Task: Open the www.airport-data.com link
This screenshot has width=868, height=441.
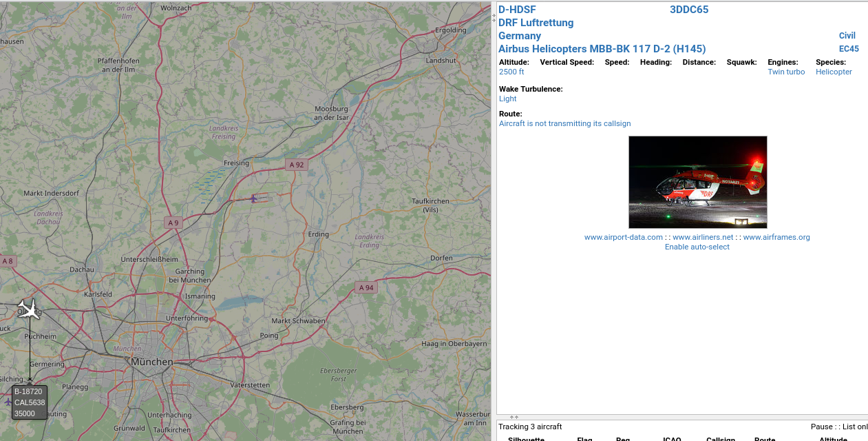Action: point(622,237)
